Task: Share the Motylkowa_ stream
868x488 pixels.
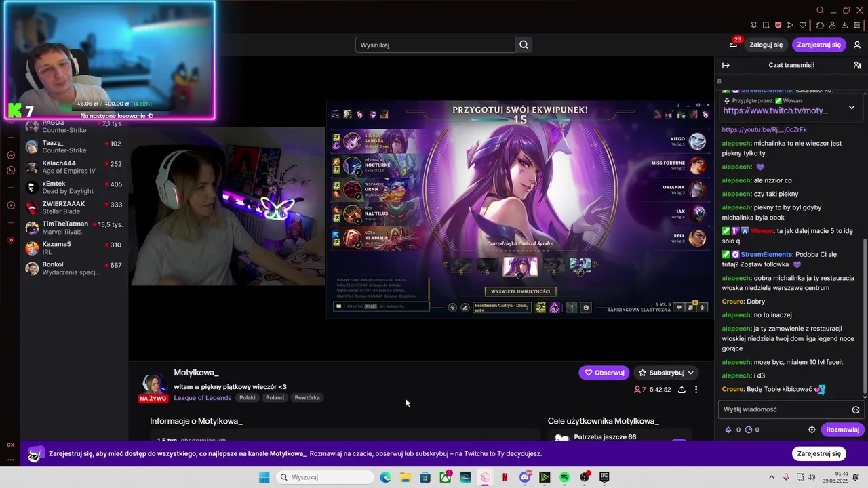Action: tap(682, 390)
